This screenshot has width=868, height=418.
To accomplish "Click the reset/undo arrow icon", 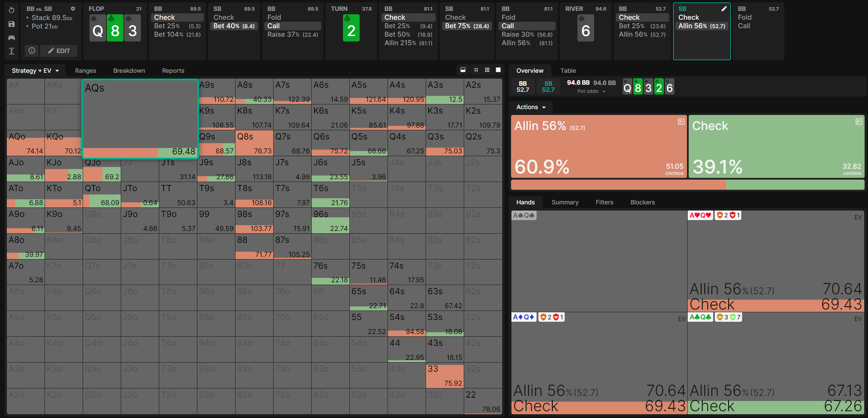I will tap(12, 10).
